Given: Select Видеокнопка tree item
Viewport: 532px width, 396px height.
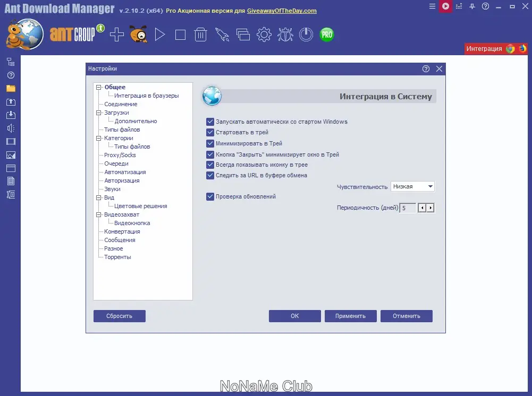Looking at the screenshot, I should point(132,223).
